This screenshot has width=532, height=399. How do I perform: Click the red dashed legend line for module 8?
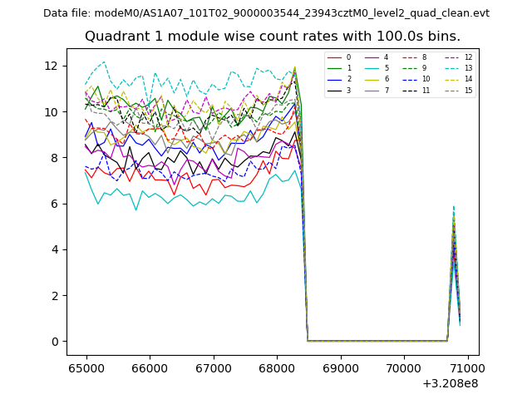tap(411, 57)
